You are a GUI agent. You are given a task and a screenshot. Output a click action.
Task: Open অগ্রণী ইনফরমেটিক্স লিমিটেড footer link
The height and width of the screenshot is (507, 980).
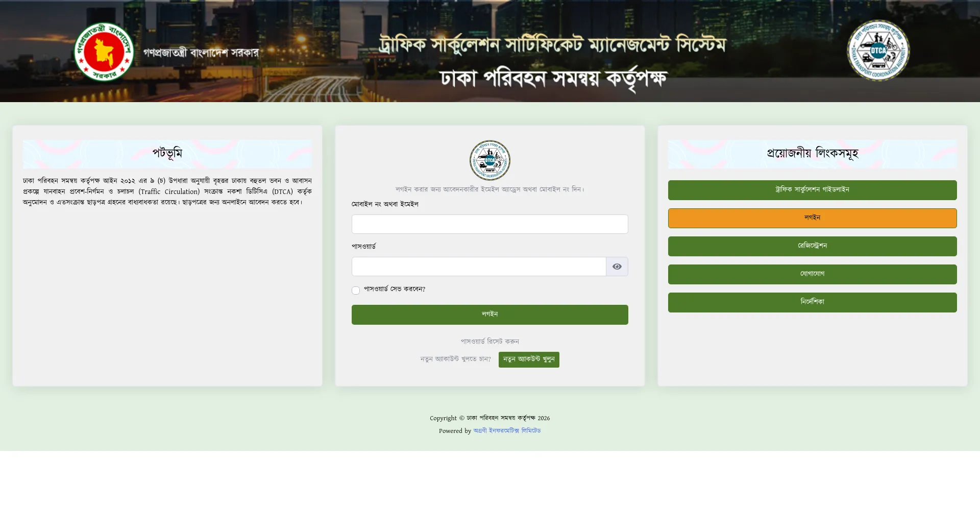pos(507,431)
